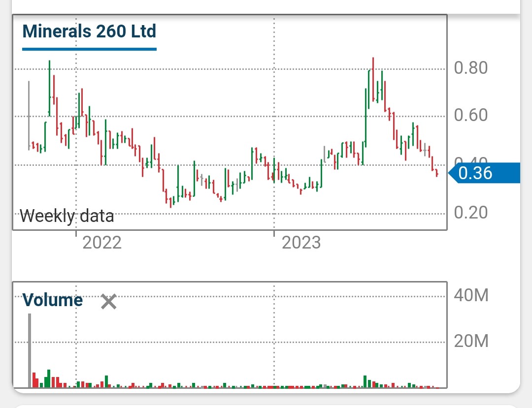Click the 20M volume axis label
This screenshot has height=408, width=532.
pos(471,341)
